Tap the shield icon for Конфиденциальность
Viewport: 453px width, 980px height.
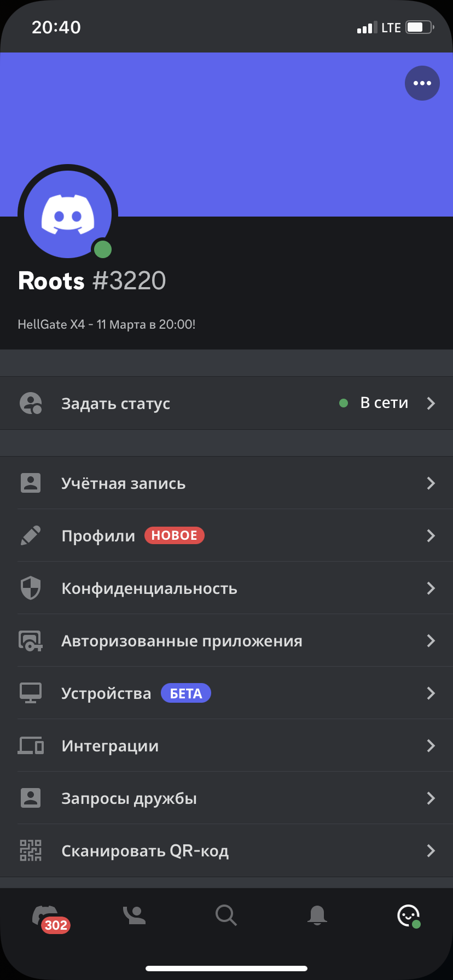[x=31, y=588]
